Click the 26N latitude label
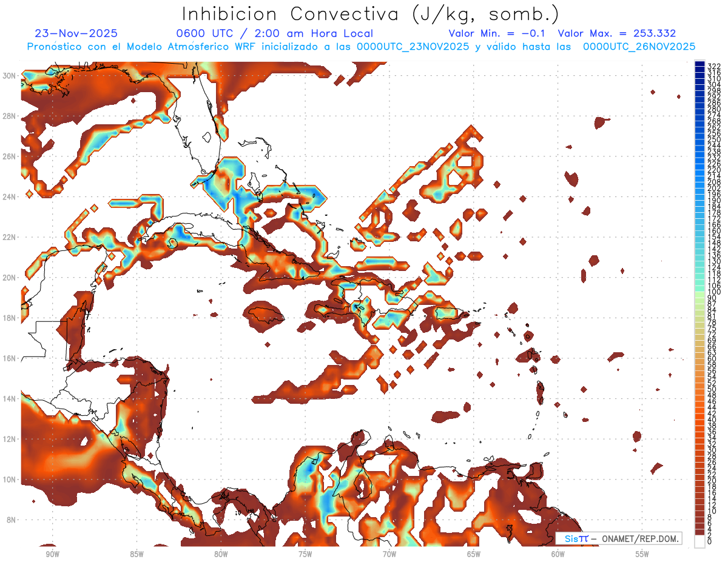 pos(10,156)
